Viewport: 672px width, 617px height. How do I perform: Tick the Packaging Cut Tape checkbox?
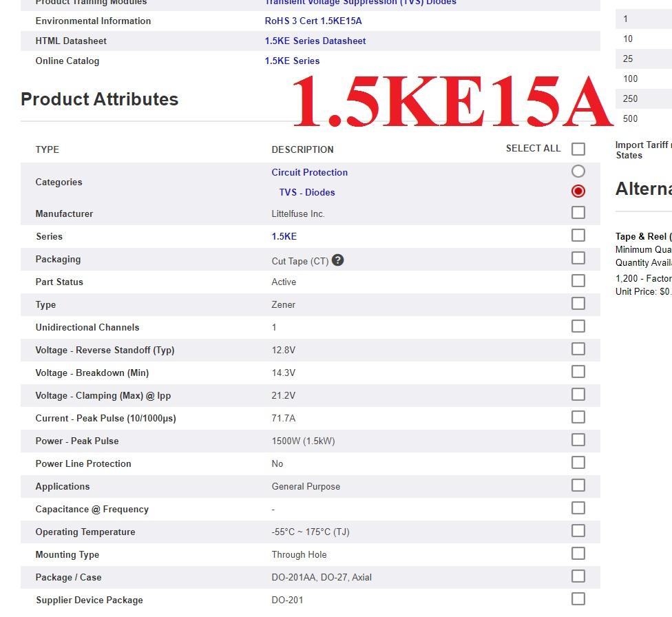578,258
